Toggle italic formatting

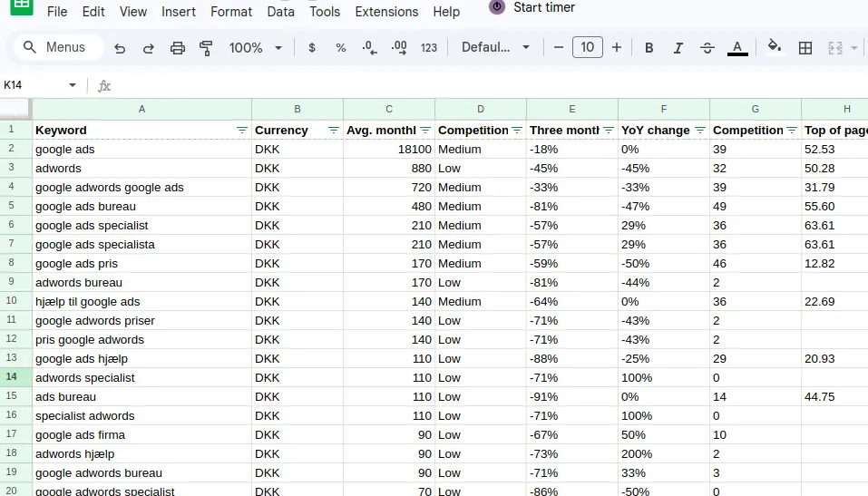coord(678,48)
